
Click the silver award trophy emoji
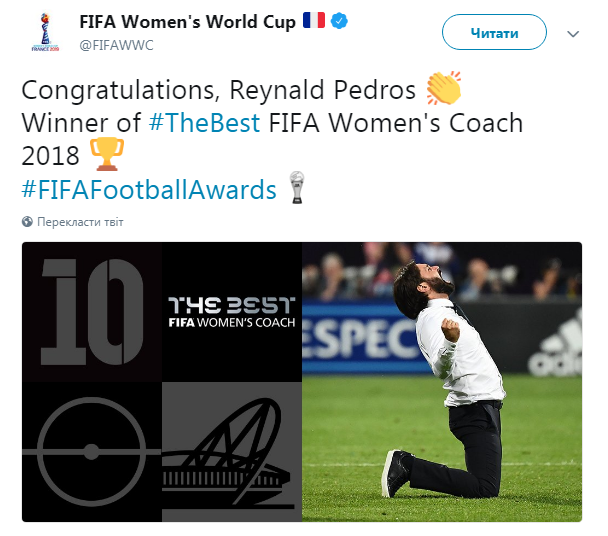pos(296,189)
